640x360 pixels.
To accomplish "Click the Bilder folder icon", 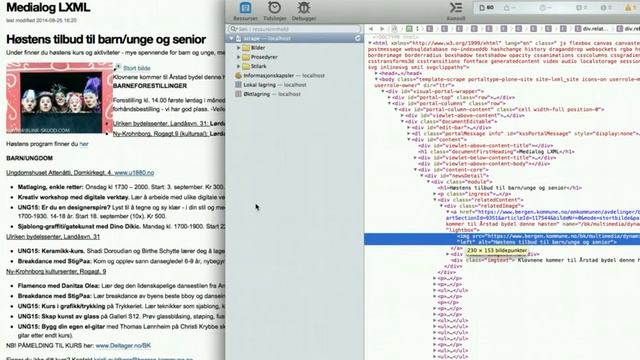I will point(246,48).
